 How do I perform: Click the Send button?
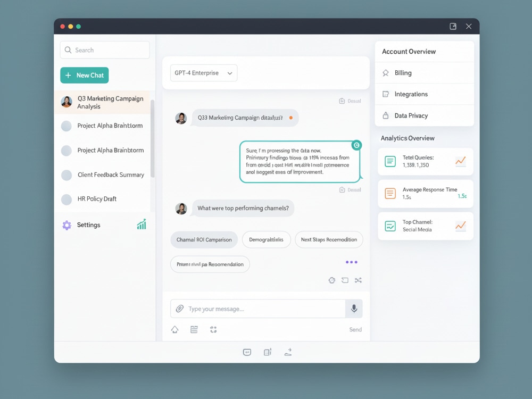(355, 329)
